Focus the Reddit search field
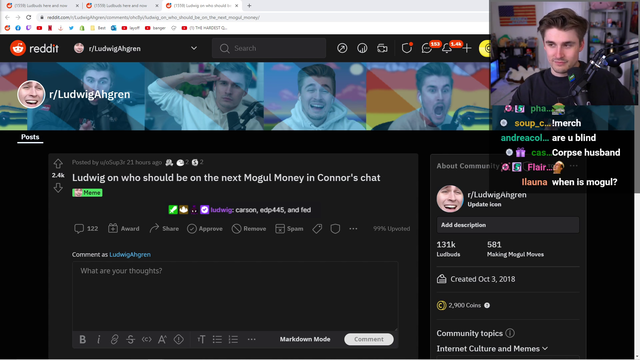 coord(269,48)
